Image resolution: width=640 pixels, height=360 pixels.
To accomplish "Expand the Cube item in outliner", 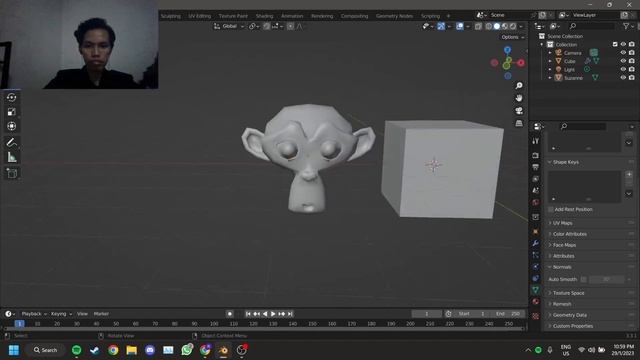I will 550,61.
